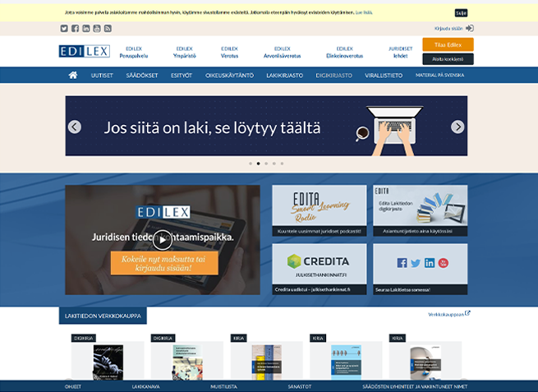
Task: Click SÄÄDÖSTEN LYHENTEET JA VAKIINTUNEET NIMET link
Action: point(415,386)
